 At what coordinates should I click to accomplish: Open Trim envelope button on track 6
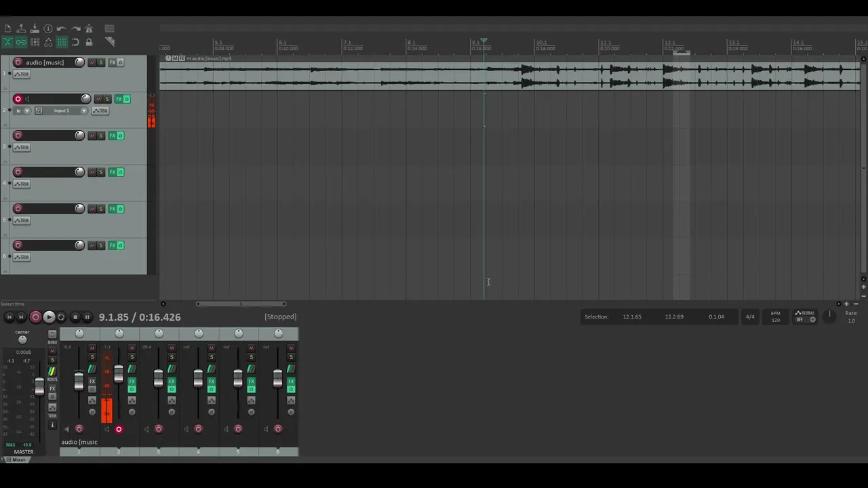pyautogui.click(x=22, y=257)
